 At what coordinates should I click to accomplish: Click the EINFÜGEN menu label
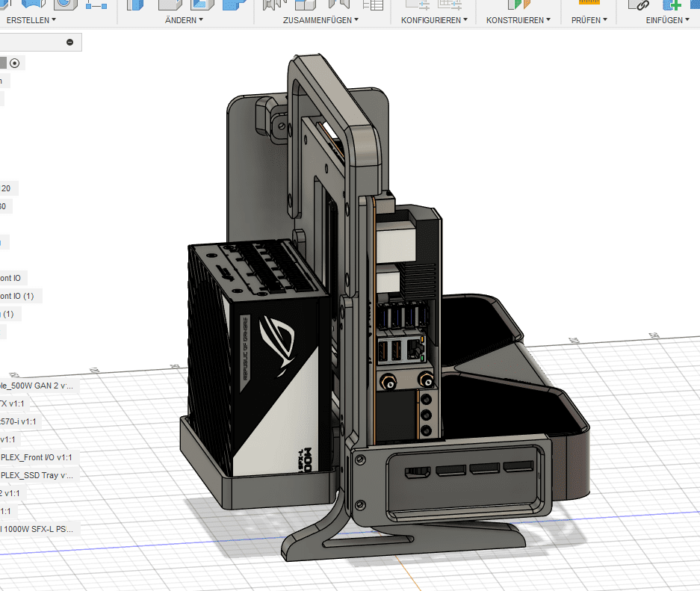click(667, 20)
